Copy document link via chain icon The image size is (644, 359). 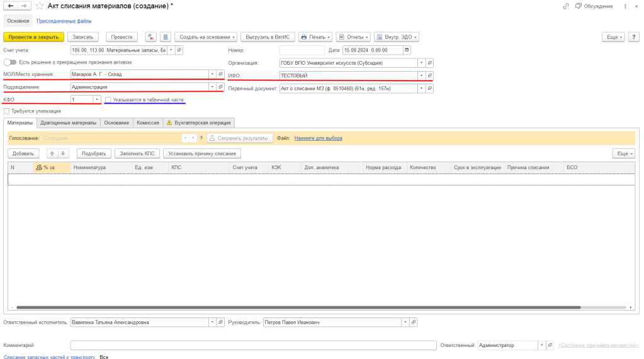point(566,6)
